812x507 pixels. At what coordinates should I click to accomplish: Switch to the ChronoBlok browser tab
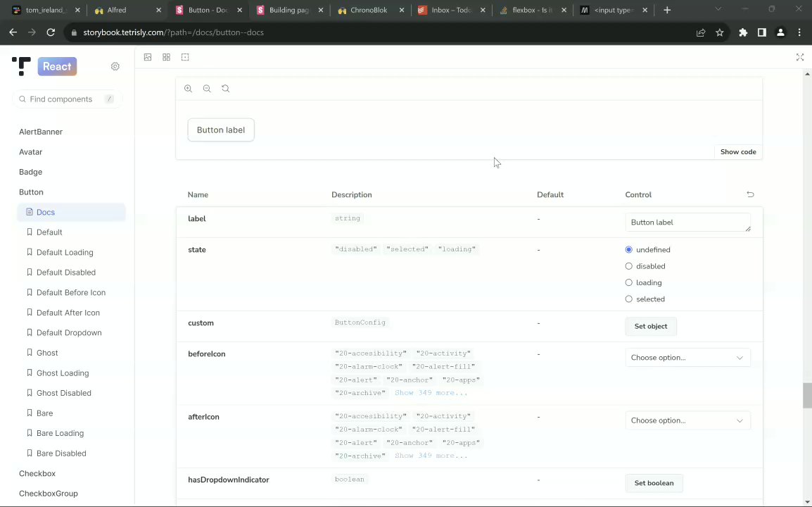click(x=369, y=10)
